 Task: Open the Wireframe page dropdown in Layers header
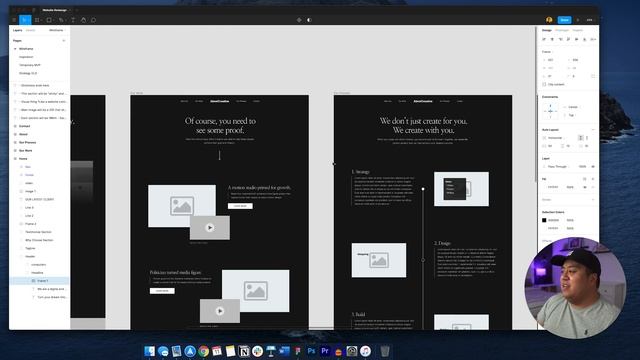click(x=57, y=30)
